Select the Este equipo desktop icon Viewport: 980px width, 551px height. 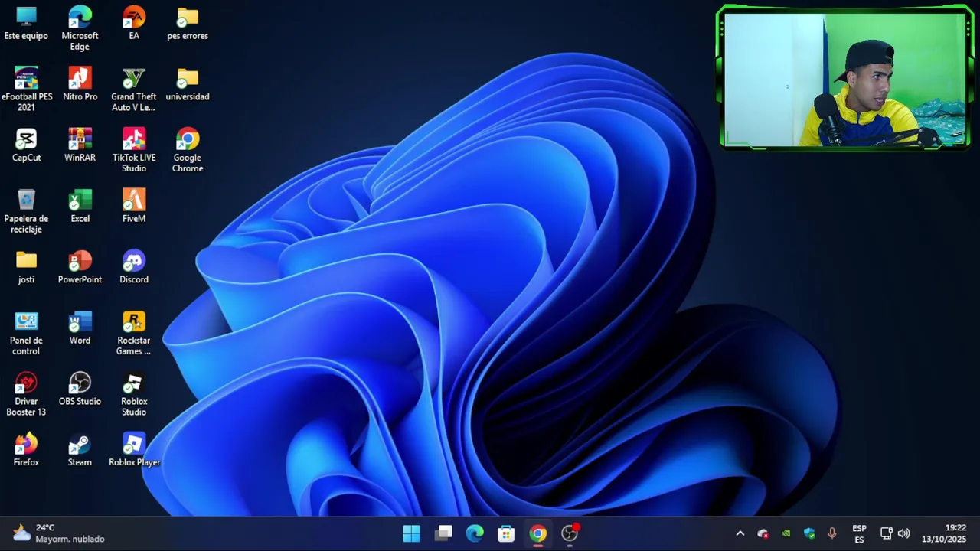click(26, 23)
